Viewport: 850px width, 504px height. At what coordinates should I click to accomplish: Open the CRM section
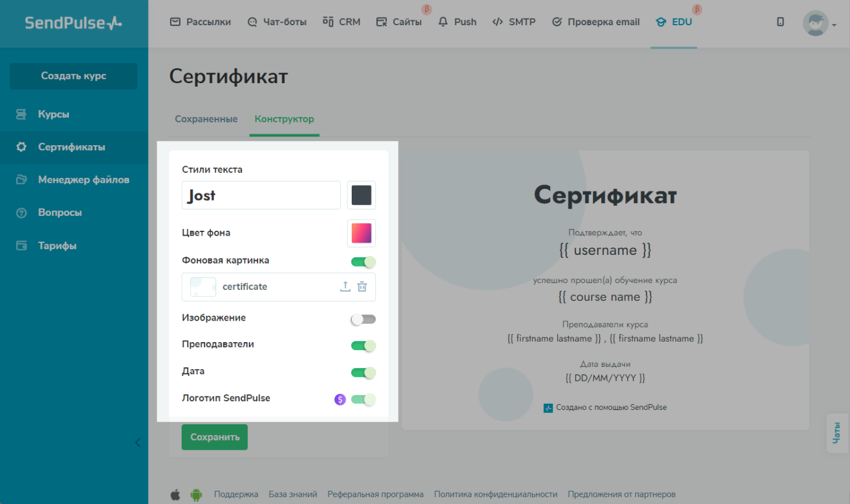pos(341,22)
